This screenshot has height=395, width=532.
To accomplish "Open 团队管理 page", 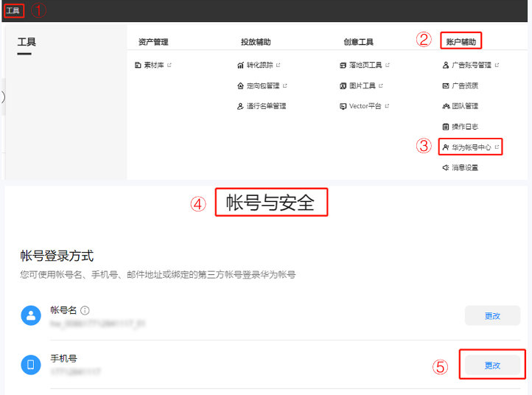I will pyautogui.click(x=465, y=106).
